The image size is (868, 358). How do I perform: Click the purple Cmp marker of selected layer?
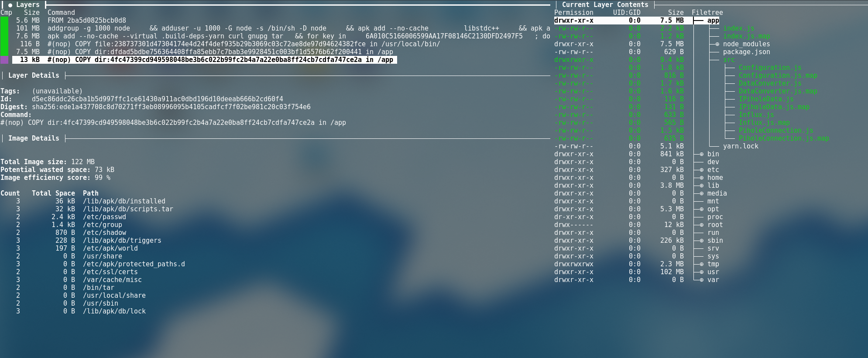click(x=4, y=60)
